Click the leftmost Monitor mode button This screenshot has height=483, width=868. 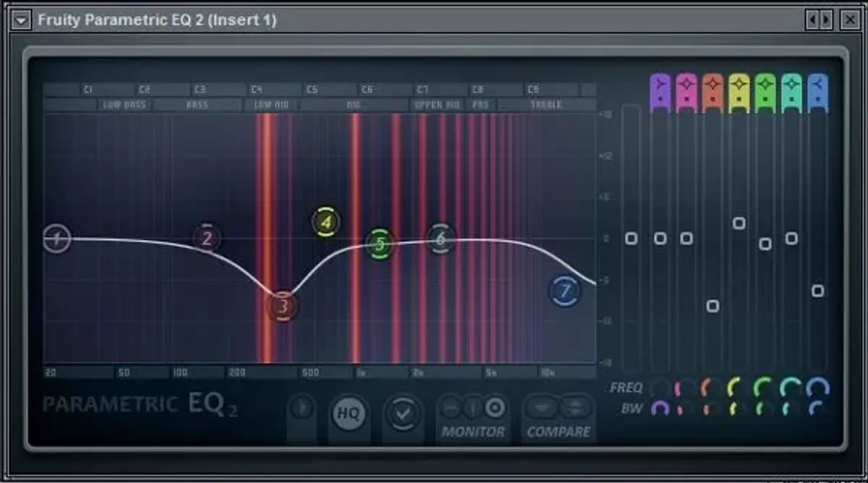451,408
